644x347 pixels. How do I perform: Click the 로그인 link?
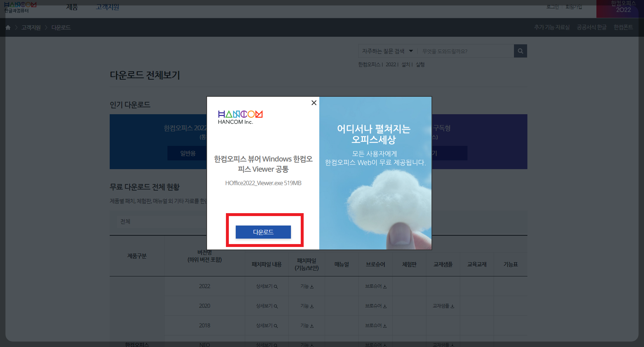pyautogui.click(x=552, y=7)
